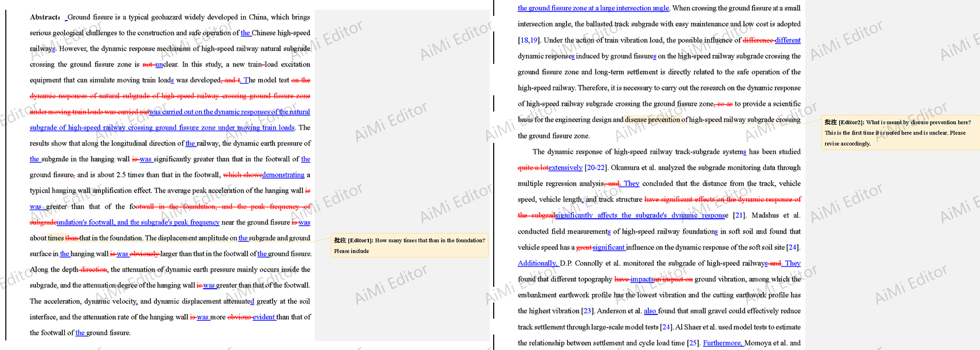Click the citation "[23]" before Anderson
This screenshot has width=980, height=350.
[587, 311]
